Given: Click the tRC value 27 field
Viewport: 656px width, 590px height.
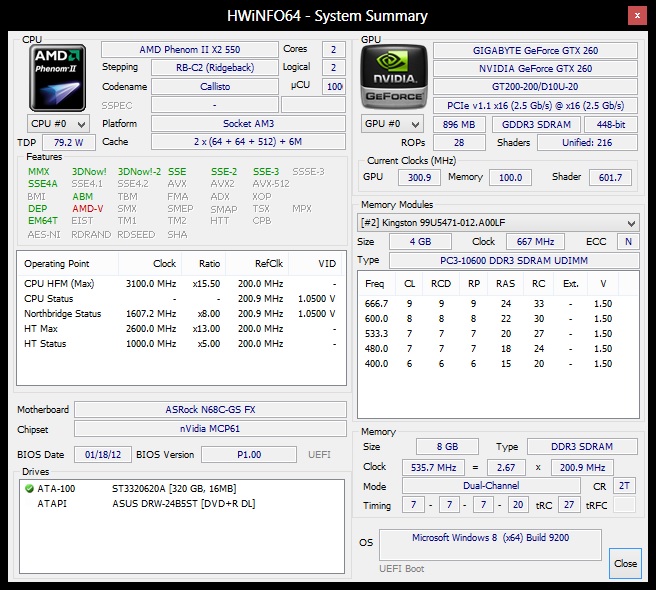Looking at the screenshot, I should pyautogui.click(x=569, y=505).
